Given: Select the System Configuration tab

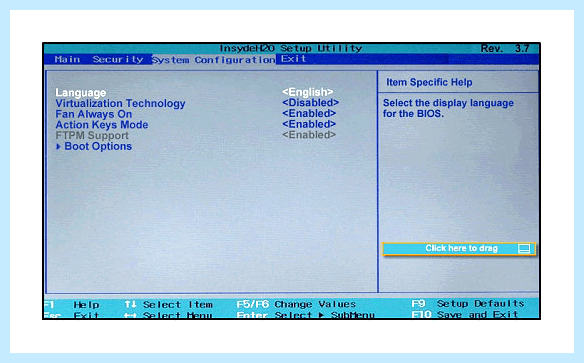Looking at the screenshot, I should (214, 60).
